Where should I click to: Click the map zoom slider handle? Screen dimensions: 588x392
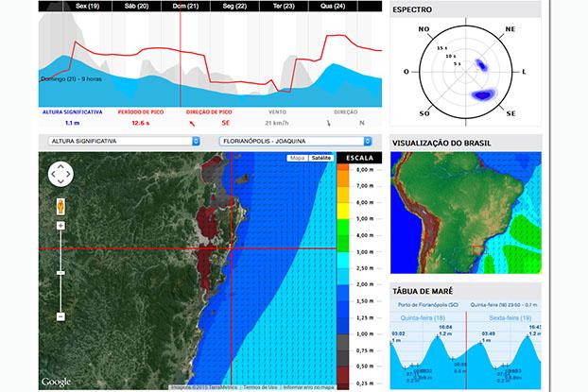[61, 273]
